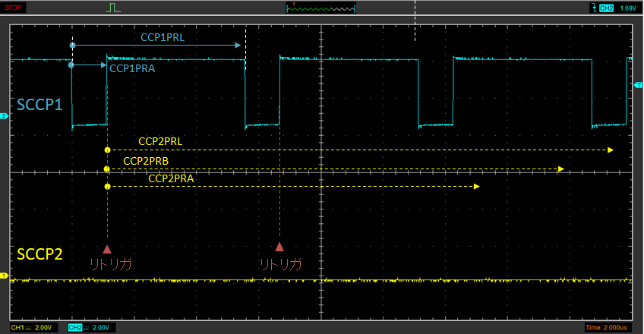Click the blue dot starting CCP1PRA arrow

71,65
